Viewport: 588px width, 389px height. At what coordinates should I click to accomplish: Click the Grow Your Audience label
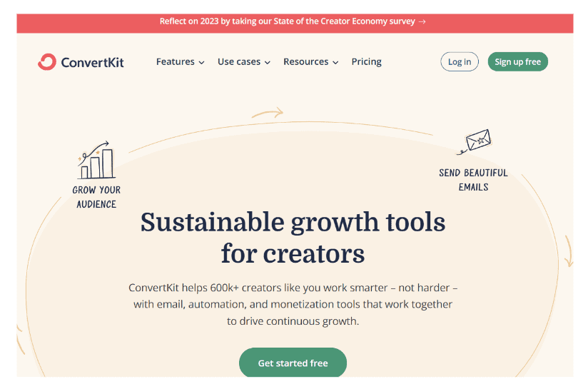click(x=96, y=197)
